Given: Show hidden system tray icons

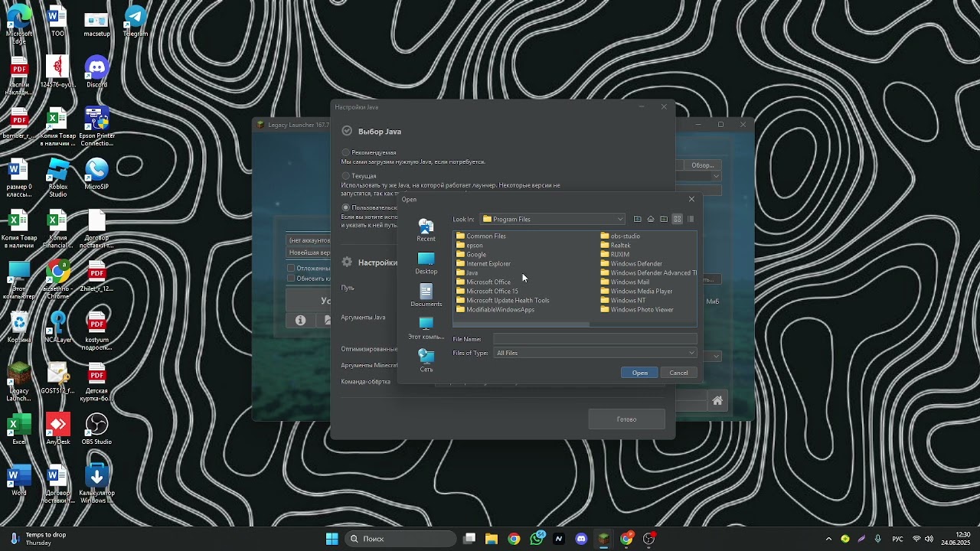Looking at the screenshot, I should tap(828, 539).
